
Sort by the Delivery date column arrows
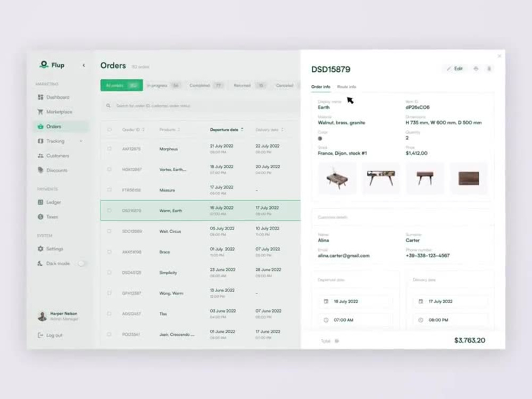coord(282,130)
